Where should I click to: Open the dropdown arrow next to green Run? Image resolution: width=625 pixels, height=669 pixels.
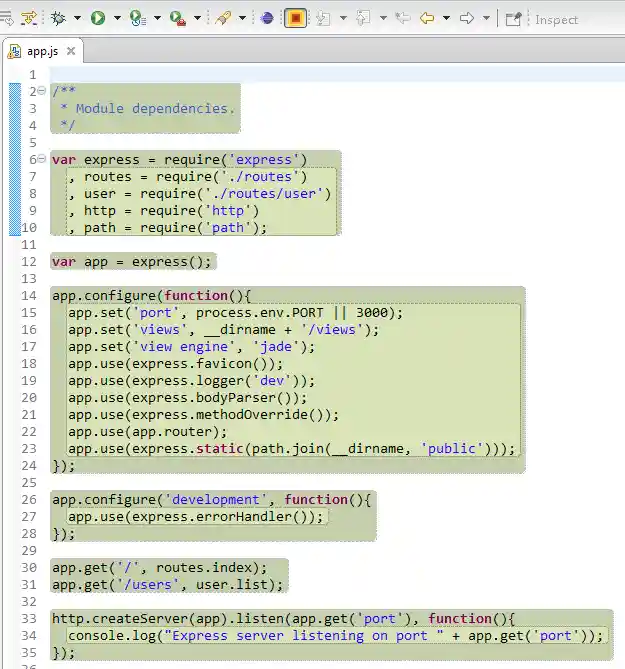[x=117, y=18]
